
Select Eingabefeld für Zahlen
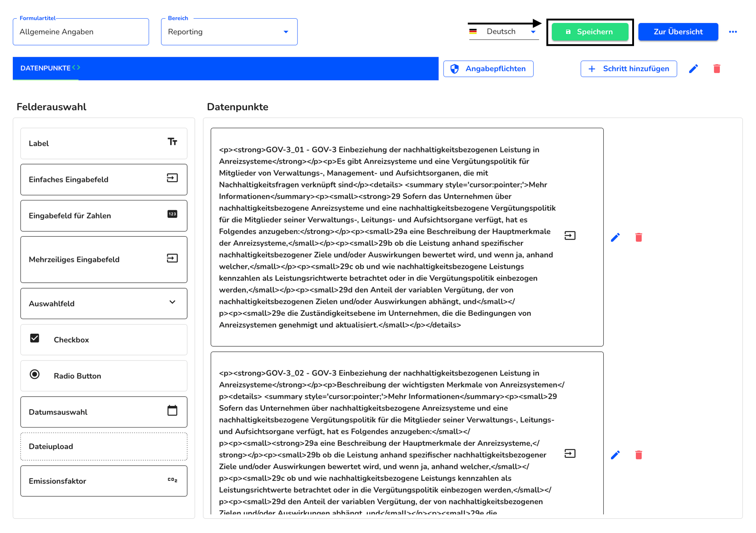tap(104, 216)
